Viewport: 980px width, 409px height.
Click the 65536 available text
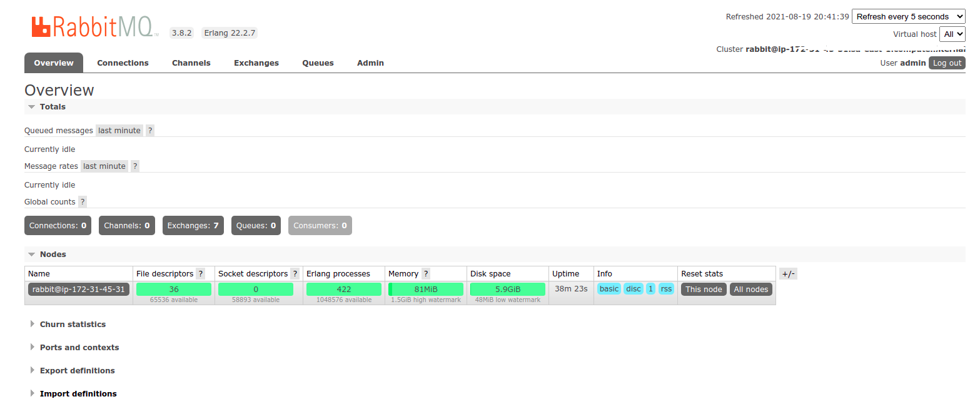coord(174,300)
